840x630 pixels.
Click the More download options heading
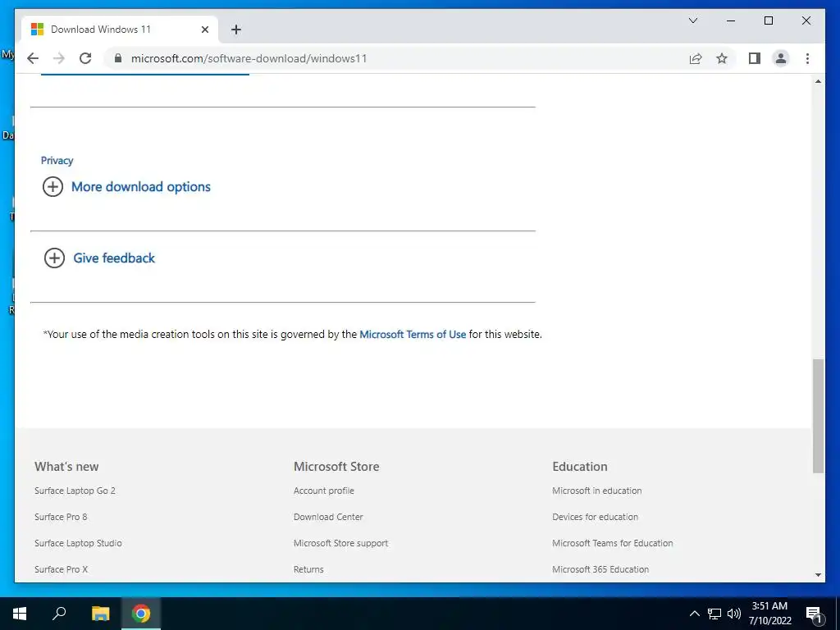pos(141,186)
